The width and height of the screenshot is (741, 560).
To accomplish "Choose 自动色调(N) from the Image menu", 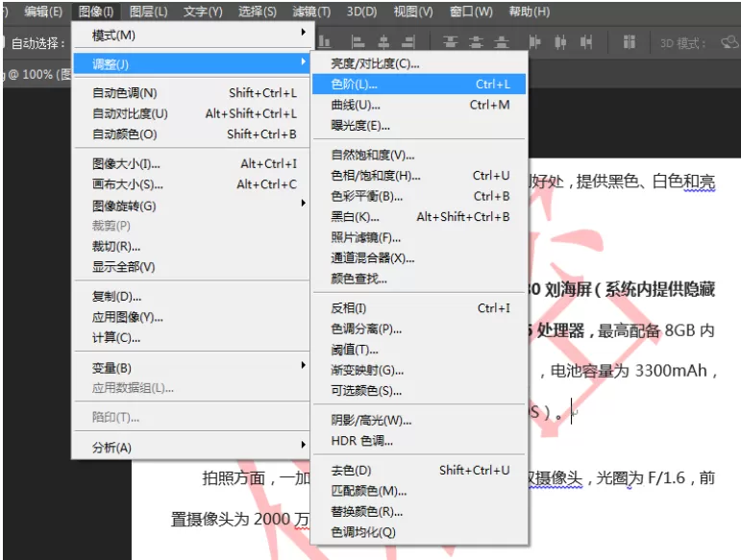I will [x=191, y=93].
